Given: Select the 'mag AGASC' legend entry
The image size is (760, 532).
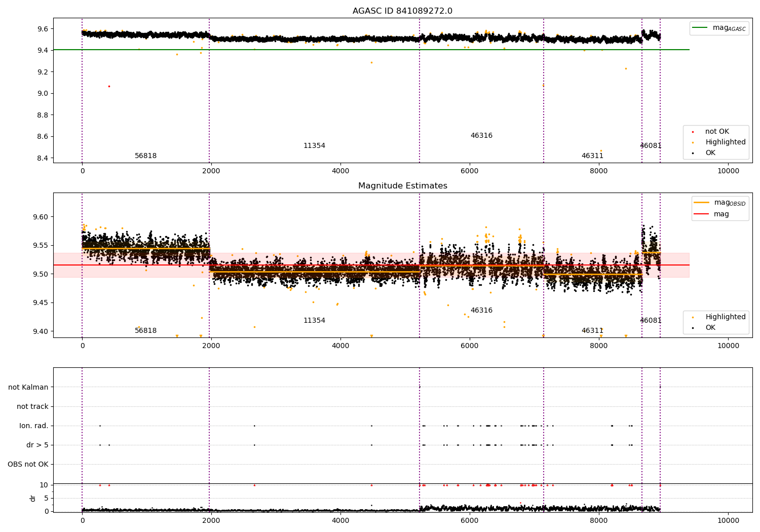Looking at the screenshot, I should click(x=719, y=28).
